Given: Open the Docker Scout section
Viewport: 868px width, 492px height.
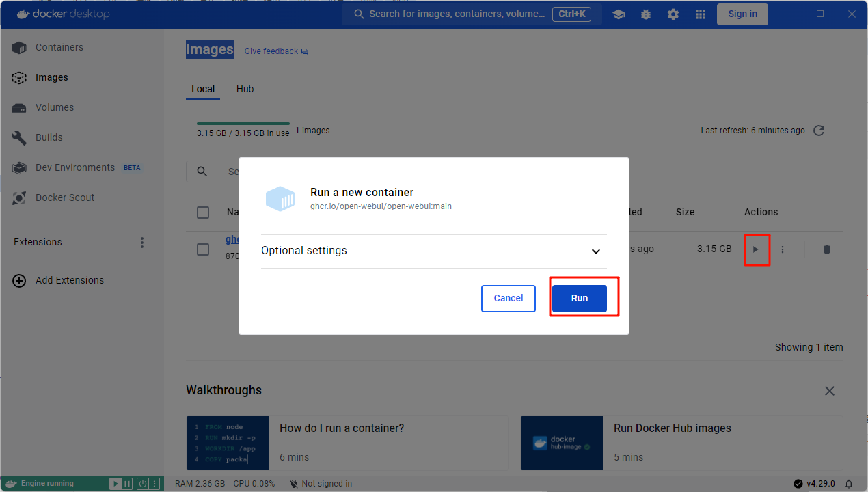Looking at the screenshot, I should point(82,197).
